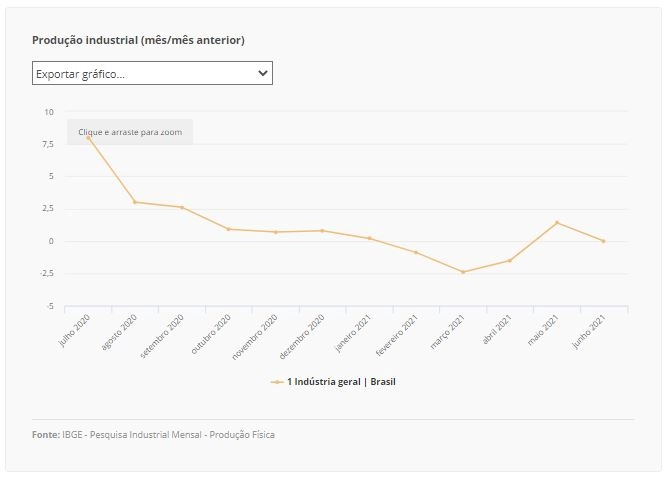Click the março 2021 axis label

[448, 332]
